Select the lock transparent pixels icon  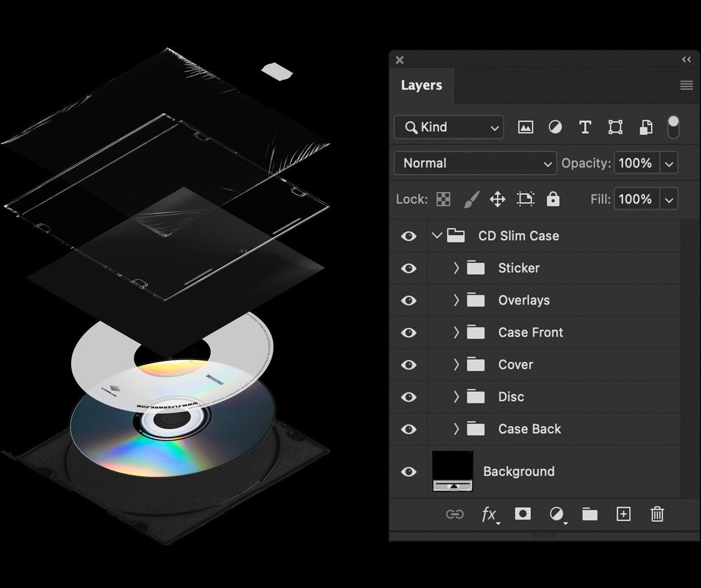pyautogui.click(x=443, y=199)
